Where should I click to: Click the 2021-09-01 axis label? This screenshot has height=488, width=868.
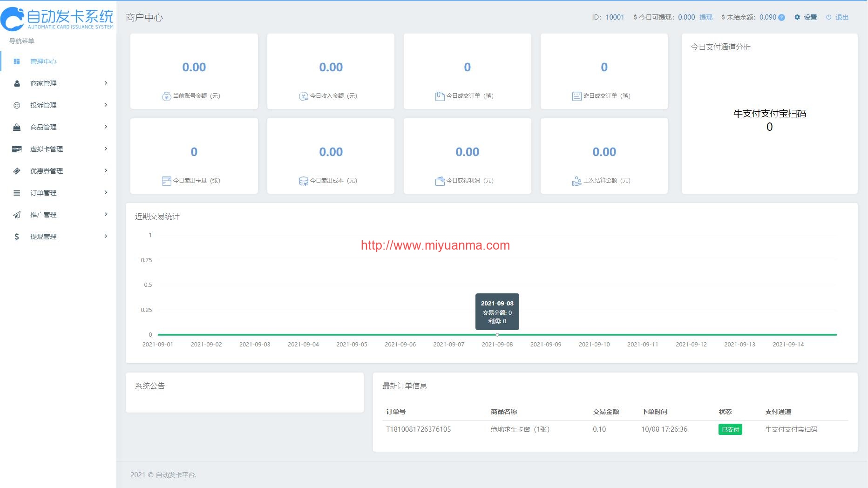(157, 345)
